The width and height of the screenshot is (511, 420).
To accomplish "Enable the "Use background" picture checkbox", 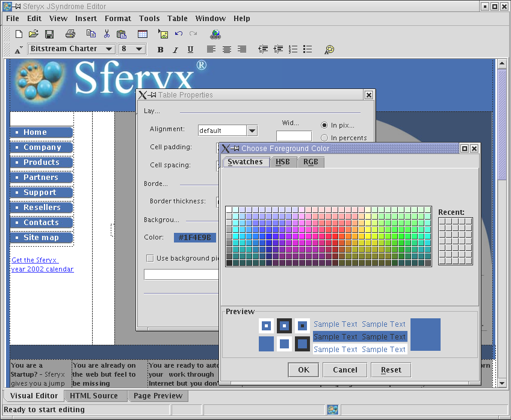I will coord(150,258).
